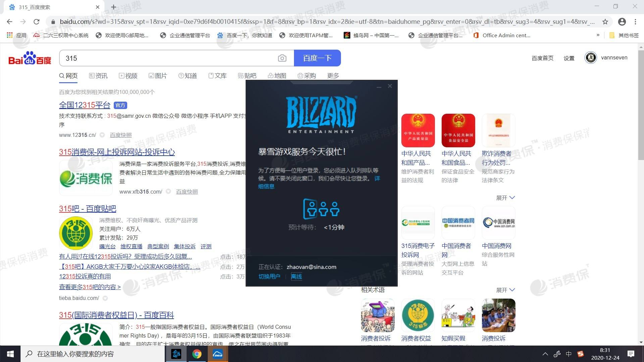Switch to the 文库 search tab
The image size is (644, 362).
coord(217,76)
